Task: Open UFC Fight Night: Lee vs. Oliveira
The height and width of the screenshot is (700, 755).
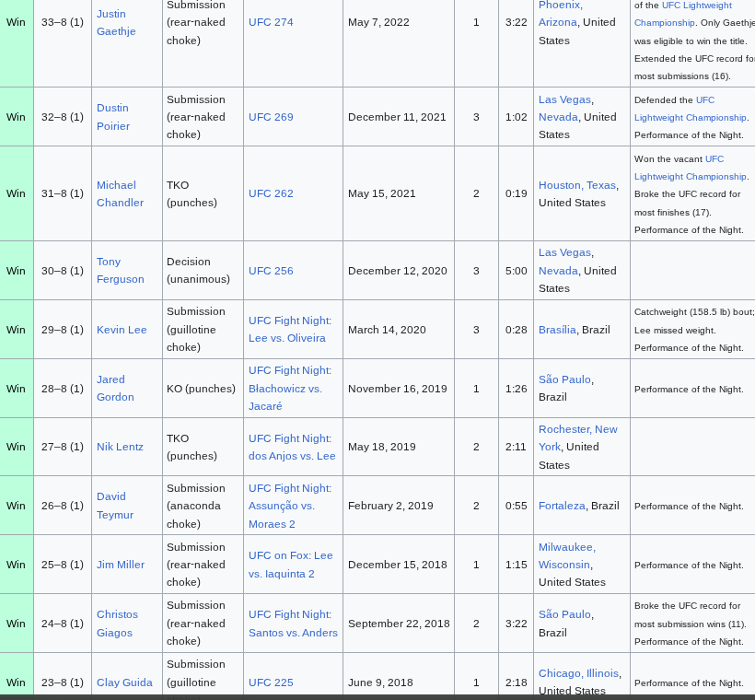Action: 290,329
